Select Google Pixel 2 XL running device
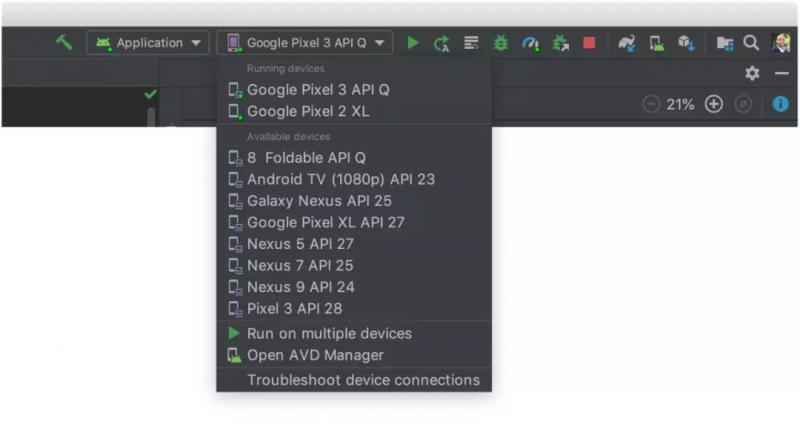 coord(308,111)
